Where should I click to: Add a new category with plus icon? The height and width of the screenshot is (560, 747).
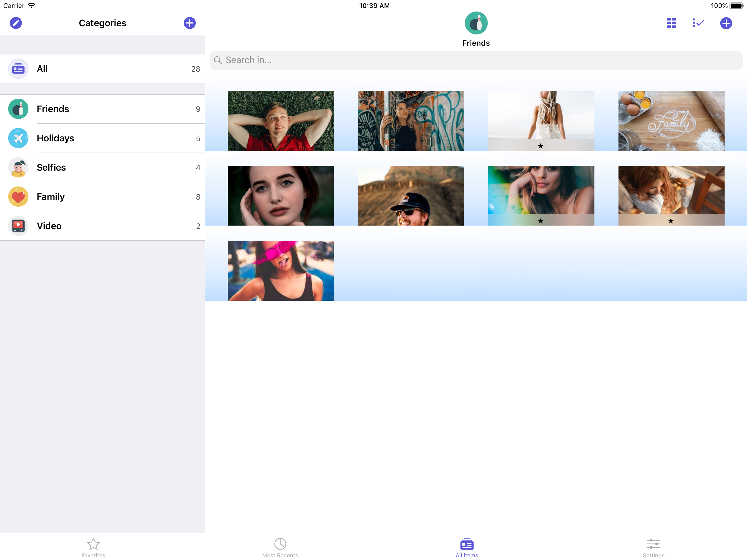click(x=189, y=23)
